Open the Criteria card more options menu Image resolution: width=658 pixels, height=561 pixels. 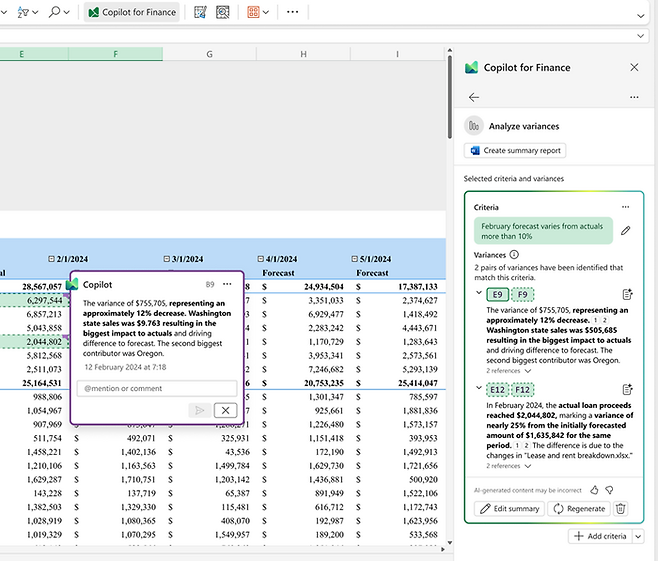(x=625, y=206)
